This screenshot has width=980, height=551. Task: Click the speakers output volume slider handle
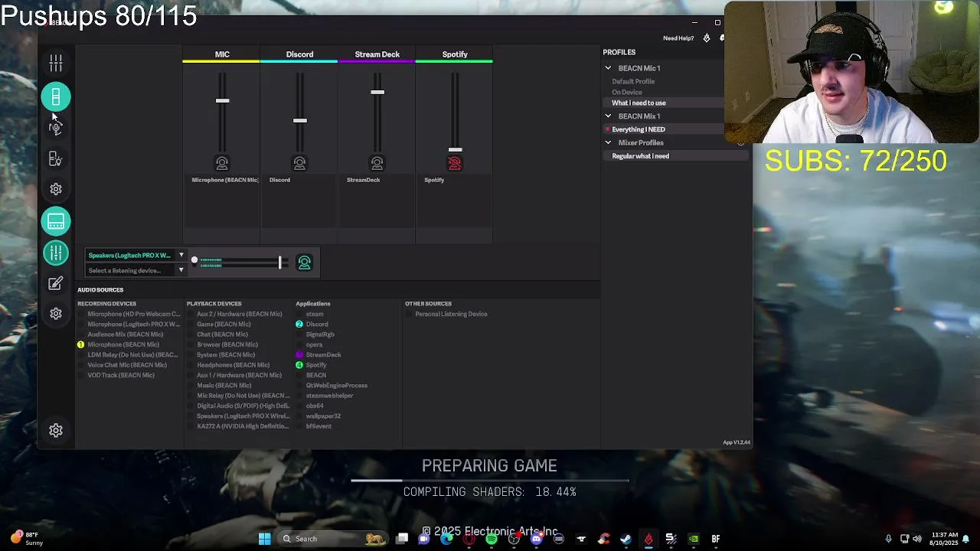point(279,262)
